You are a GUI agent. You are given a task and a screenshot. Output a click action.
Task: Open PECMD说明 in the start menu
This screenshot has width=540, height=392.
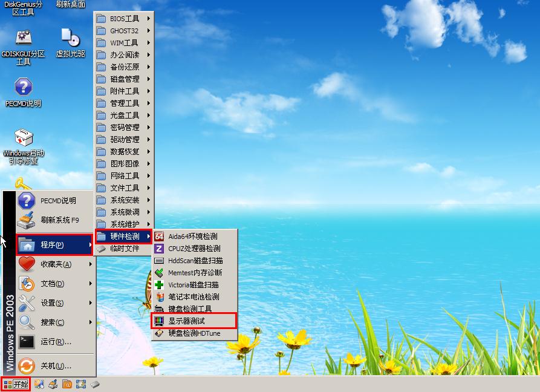pos(55,201)
